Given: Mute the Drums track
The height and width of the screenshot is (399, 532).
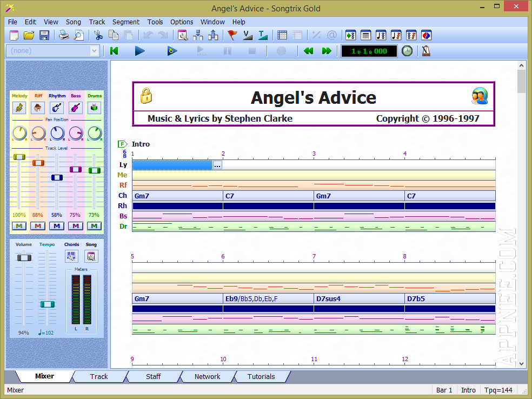Looking at the screenshot, I should point(94,226).
